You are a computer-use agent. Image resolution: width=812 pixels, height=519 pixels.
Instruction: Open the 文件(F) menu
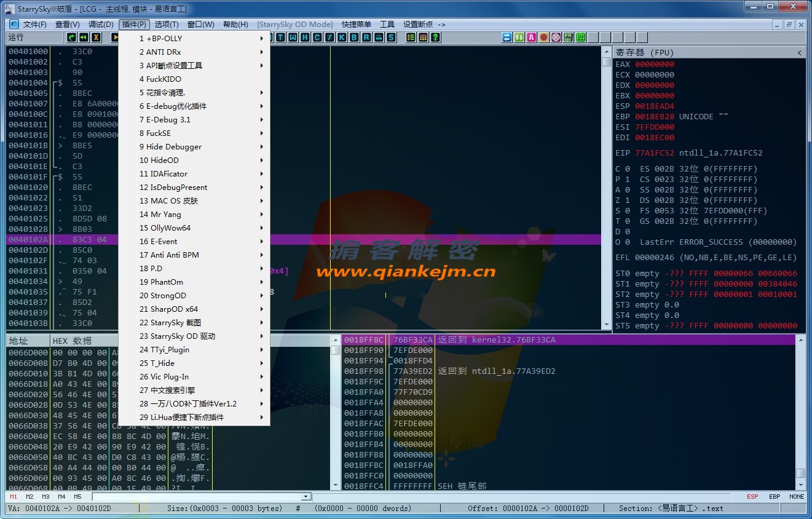35,25
